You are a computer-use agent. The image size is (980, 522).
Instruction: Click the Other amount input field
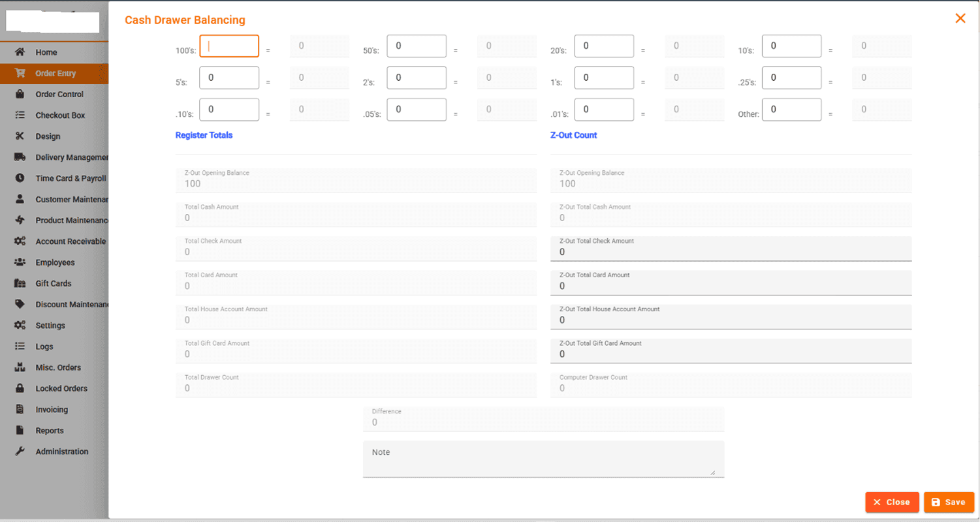[x=791, y=110]
